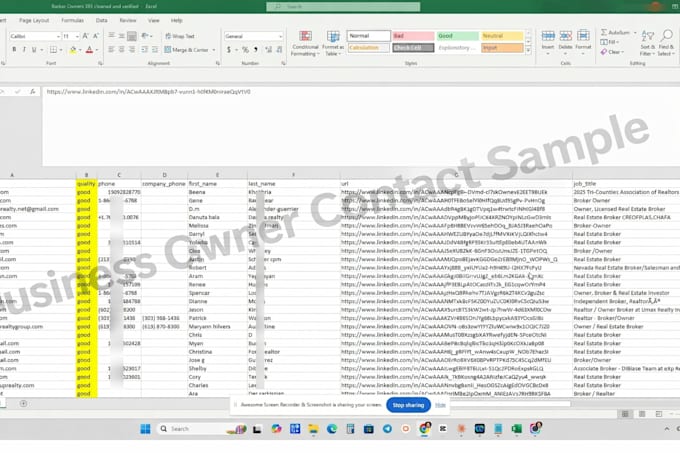Open the Fill options
The image size is (680, 453).
pyautogui.click(x=608, y=42)
